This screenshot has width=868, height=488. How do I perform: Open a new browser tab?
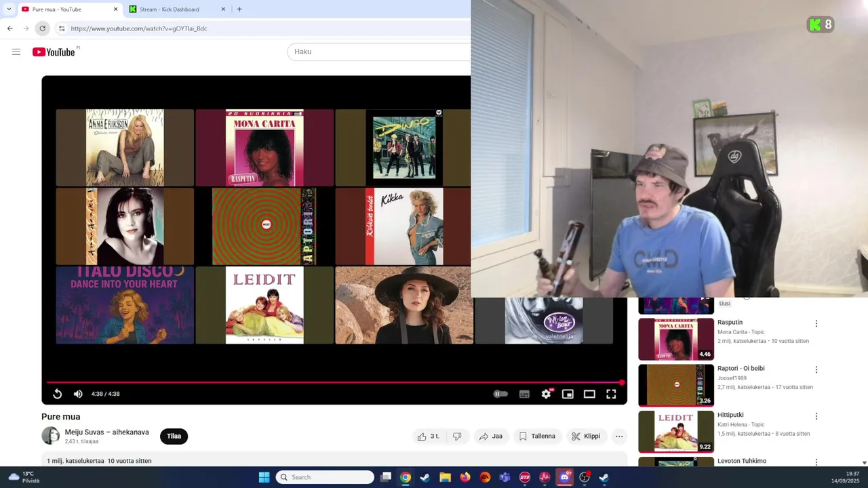(239, 9)
